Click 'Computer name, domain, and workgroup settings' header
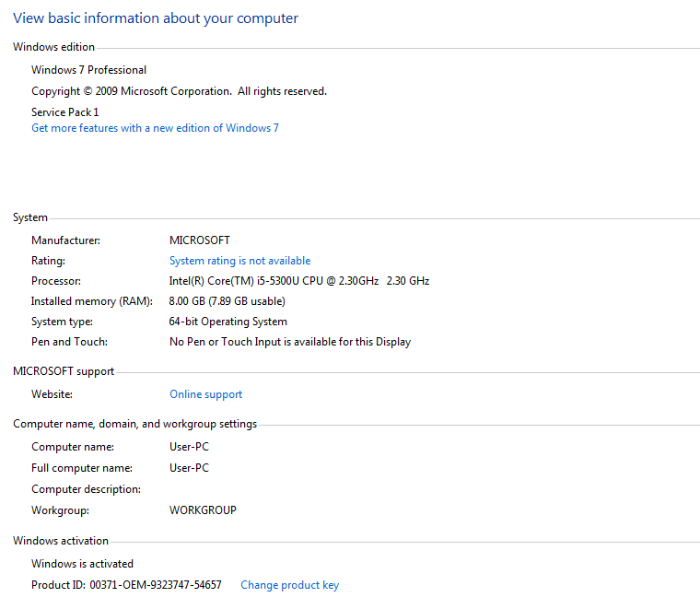This screenshot has width=700, height=609. (x=134, y=424)
